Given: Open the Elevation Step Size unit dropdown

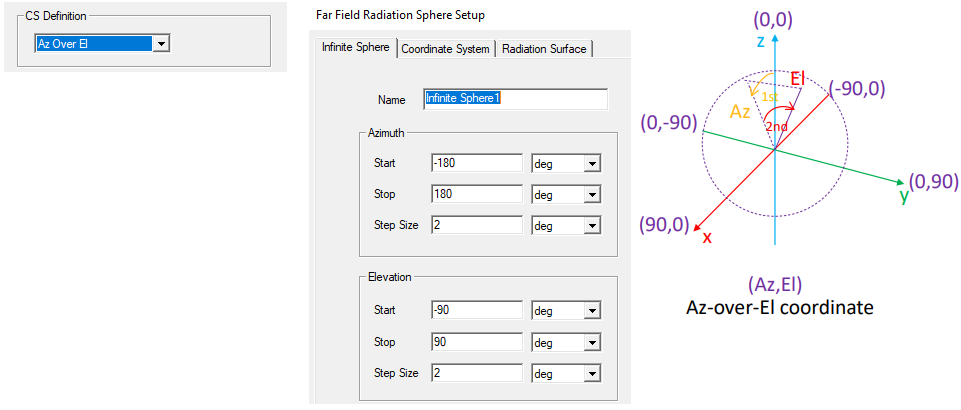Looking at the screenshot, I should coord(592,373).
